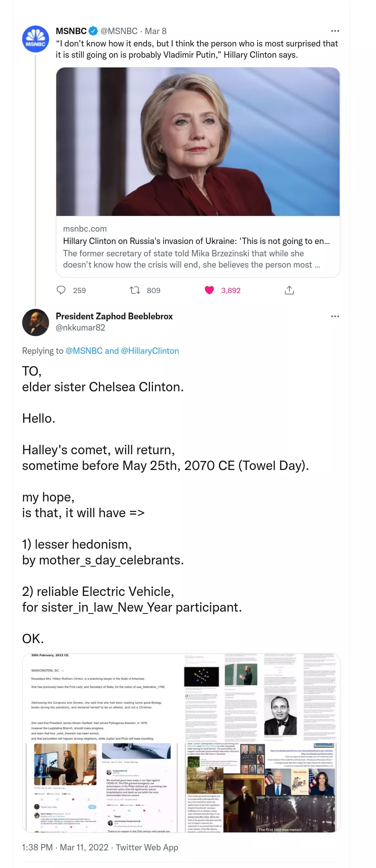The image size is (376, 868).
Task: Click the MSNBC blue verified badge
Action: click(x=93, y=31)
